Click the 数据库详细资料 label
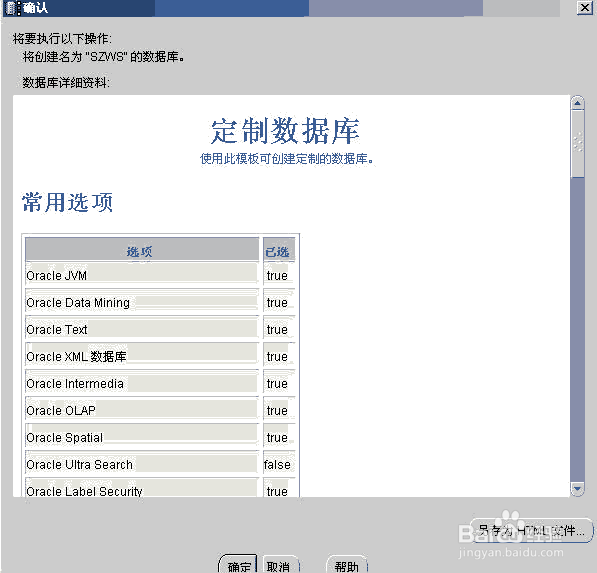This screenshot has height=573, width=597. point(66,82)
